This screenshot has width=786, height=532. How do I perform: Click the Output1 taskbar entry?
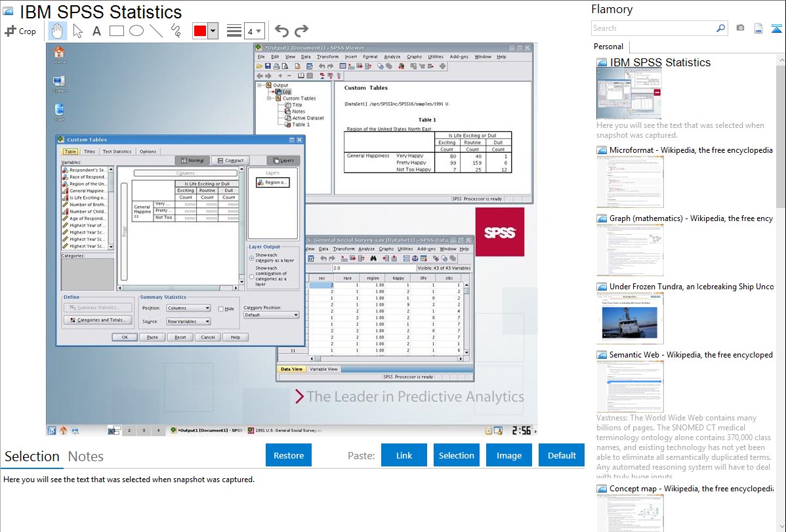207,430
